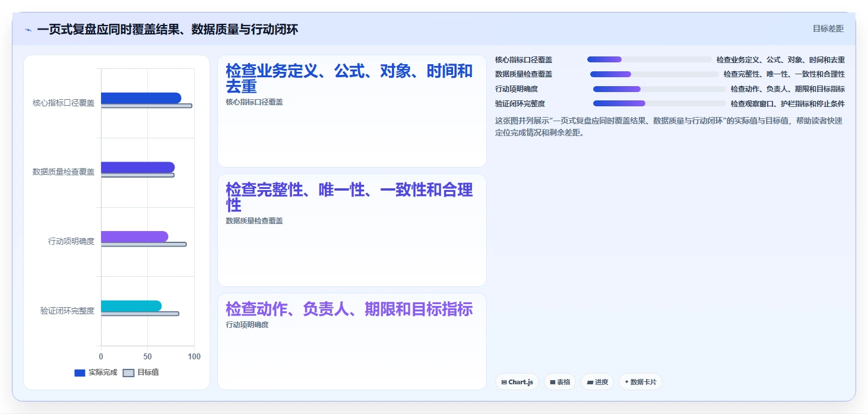Click the 数据卡片 chip
Screen dimensions: 868x414
coord(641,382)
